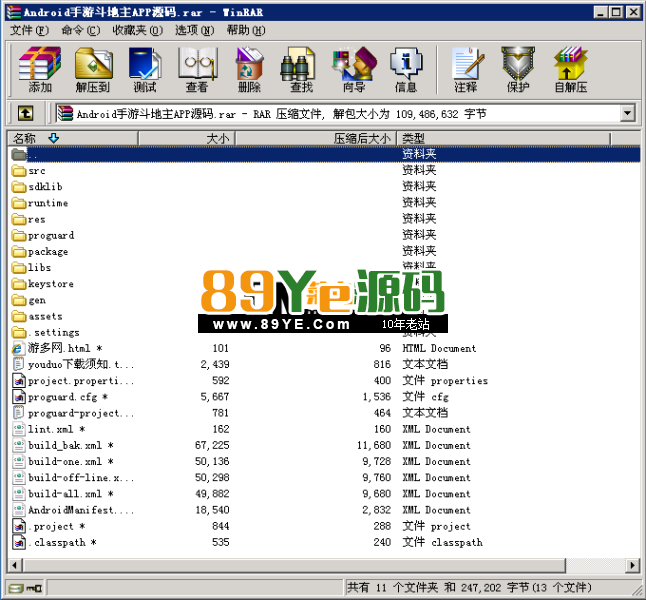Sort by the 名称 column header

(73, 138)
